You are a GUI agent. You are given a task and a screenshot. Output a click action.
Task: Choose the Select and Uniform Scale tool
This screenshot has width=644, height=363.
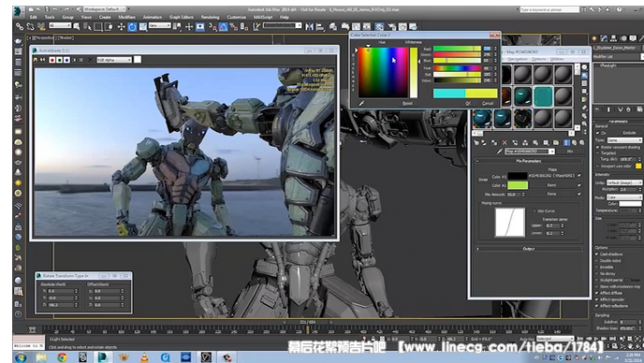tap(142, 27)
